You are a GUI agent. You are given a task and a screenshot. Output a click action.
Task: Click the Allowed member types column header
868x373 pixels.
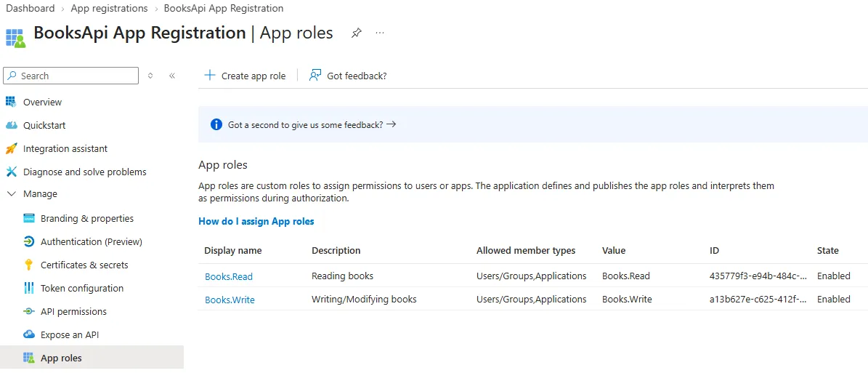[526, 251]
